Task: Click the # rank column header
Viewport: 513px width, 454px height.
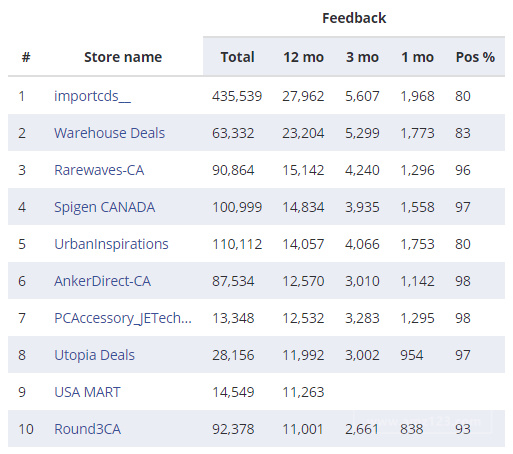Action: click(x=26, y=57)
